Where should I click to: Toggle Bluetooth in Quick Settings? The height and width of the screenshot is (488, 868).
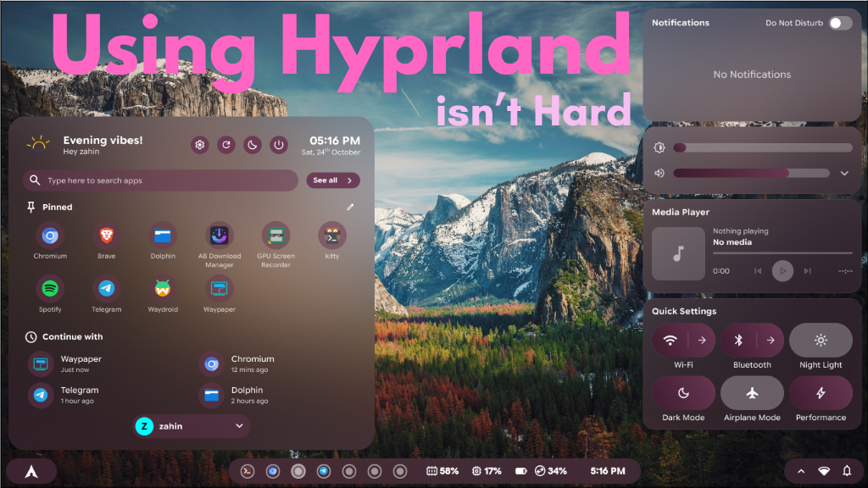click(x=738, y=341)
